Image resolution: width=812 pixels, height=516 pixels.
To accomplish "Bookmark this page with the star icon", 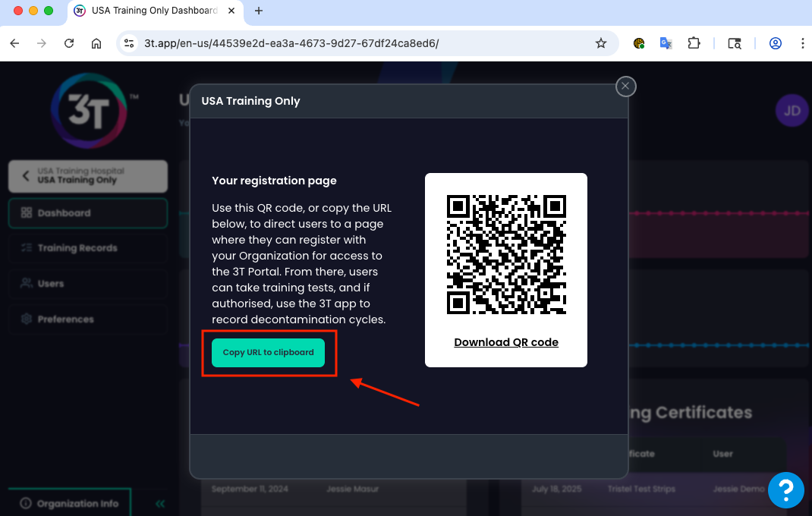I will pos(601,43).
